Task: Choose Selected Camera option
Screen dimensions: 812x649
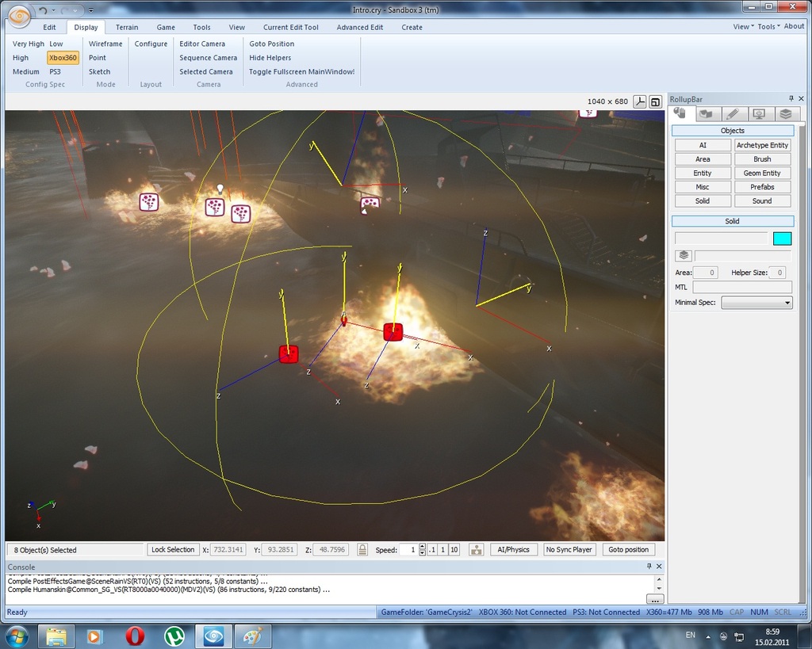Action: (x=206, y=72)
